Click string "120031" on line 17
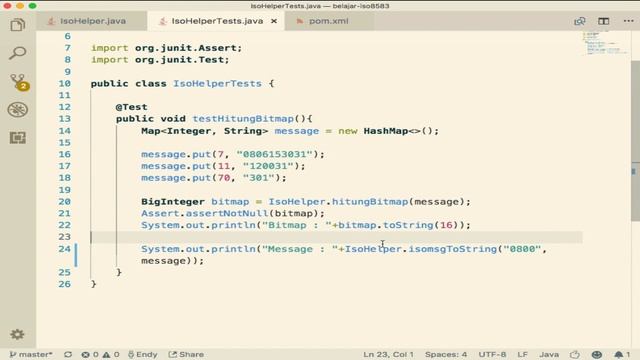 [268, 166]
